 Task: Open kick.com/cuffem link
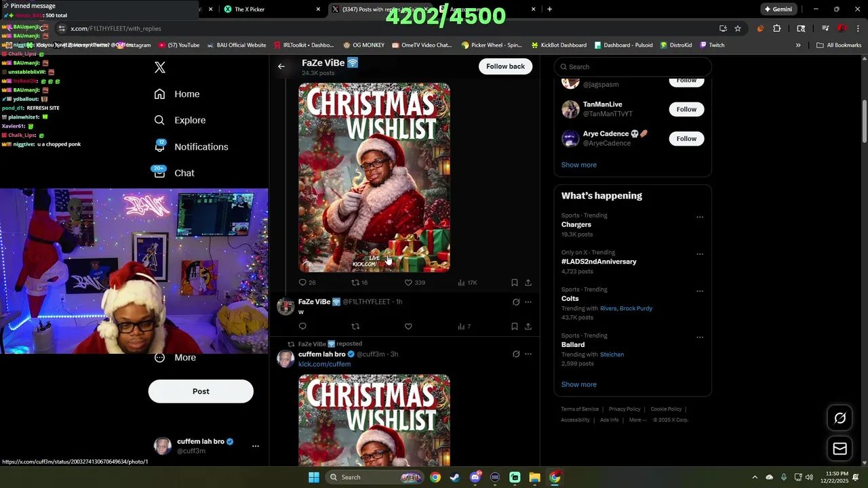click(x=324, y=364)
